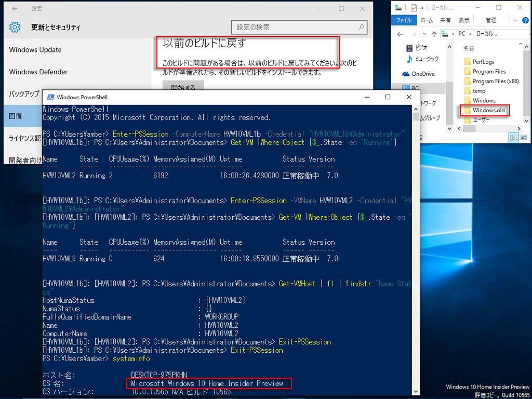Open the 共有 ribbon tab
Viewport: 532px width, 399px height.
click(445, 20)
